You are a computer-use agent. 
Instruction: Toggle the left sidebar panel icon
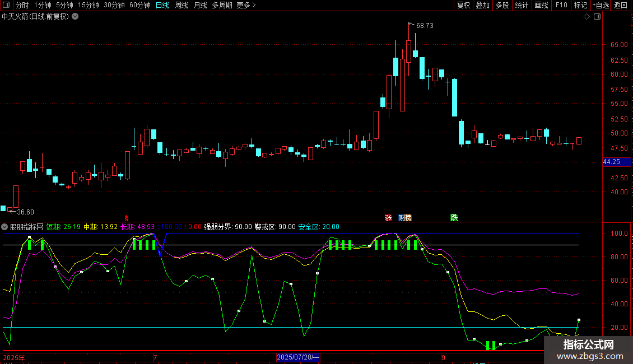pyautogui.click(x=6, y=6)
